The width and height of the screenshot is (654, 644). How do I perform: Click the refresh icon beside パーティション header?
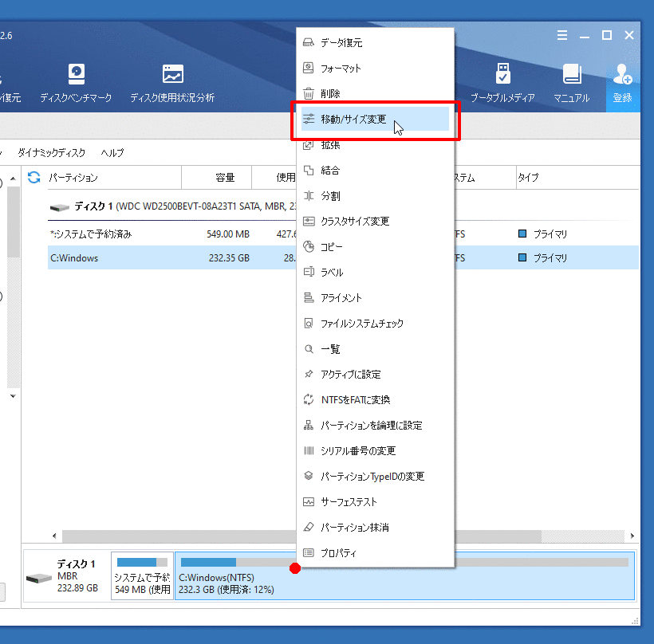[34, 177]
